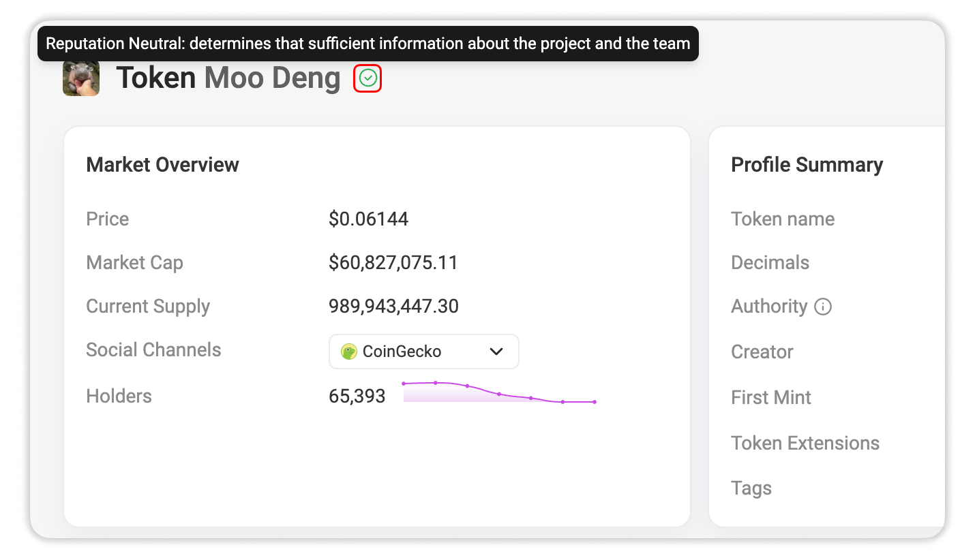Click the green verified checkmark badge

(x=367, y=79)
